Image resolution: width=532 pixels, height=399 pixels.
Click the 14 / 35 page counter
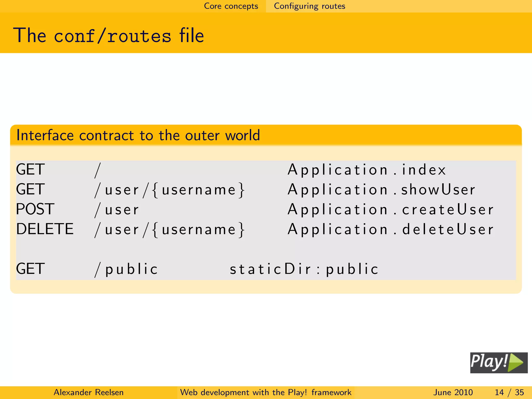point(509,392)
